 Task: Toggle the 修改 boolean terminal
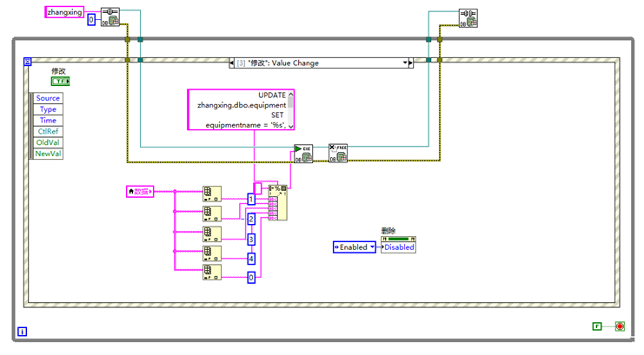[x=60, y=82]
